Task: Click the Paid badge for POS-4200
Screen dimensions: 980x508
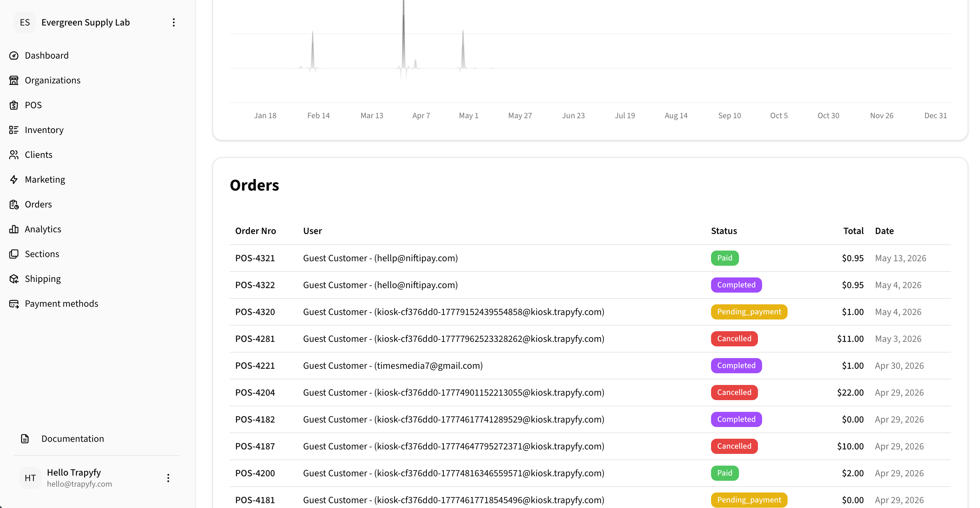Action: pos(725,473)
